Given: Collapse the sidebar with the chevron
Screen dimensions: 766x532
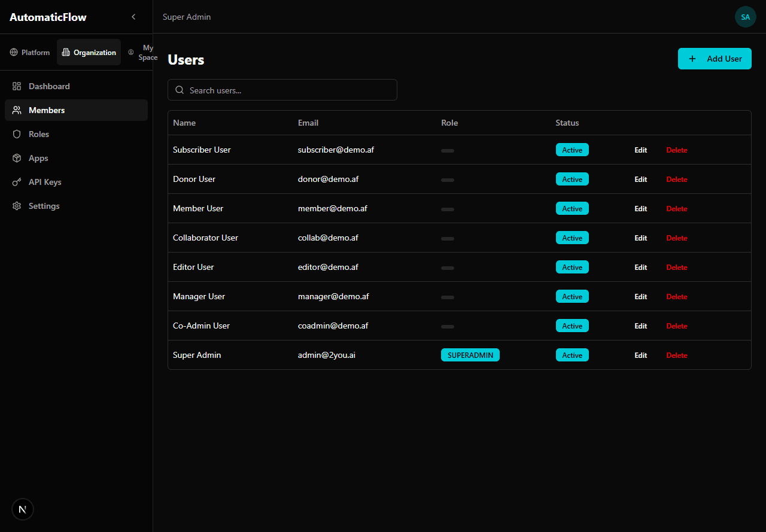Looking at the screenshot, I should (133, 17).
